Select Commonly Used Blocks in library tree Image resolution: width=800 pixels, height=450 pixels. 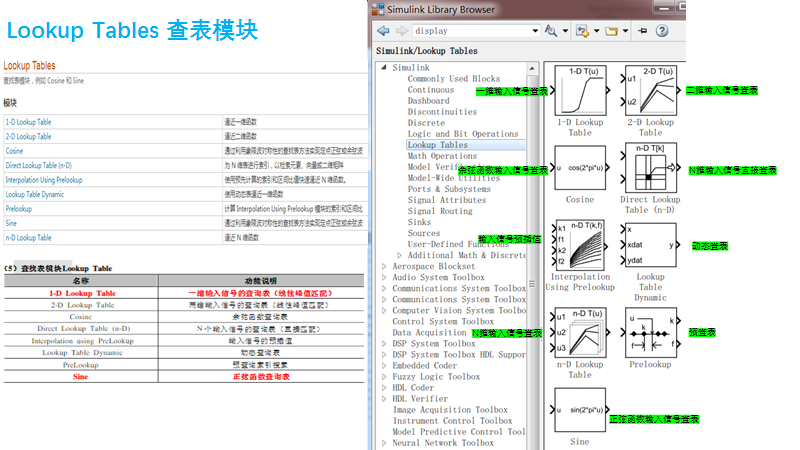pos(454,79)
